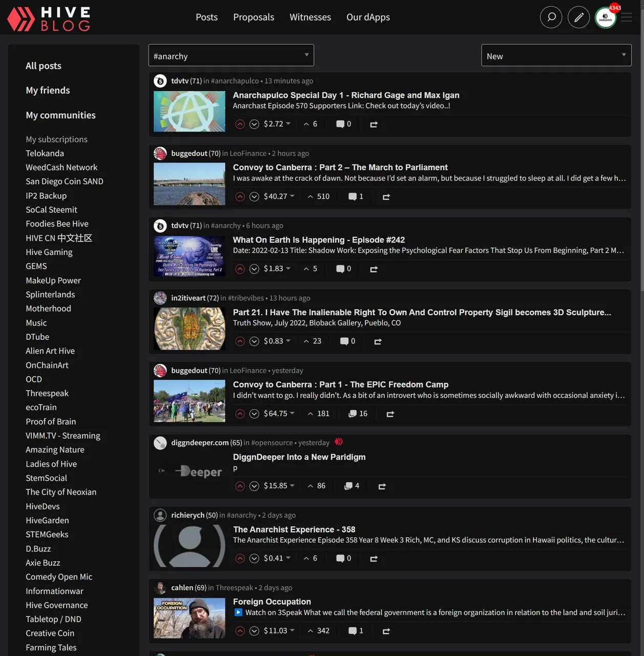Open the #tribevibes tag link
The width and height of the screenshot is (644, 656).
click(x=246, y=298)
